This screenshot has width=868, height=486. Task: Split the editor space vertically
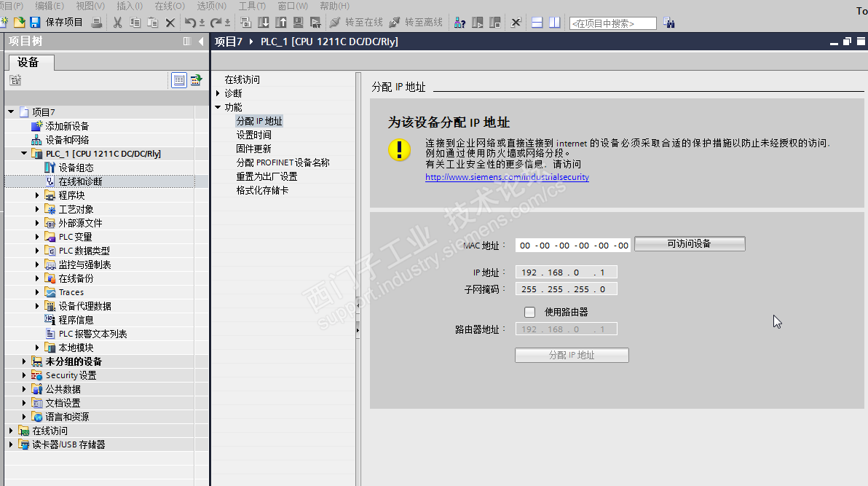click(555, 23)
